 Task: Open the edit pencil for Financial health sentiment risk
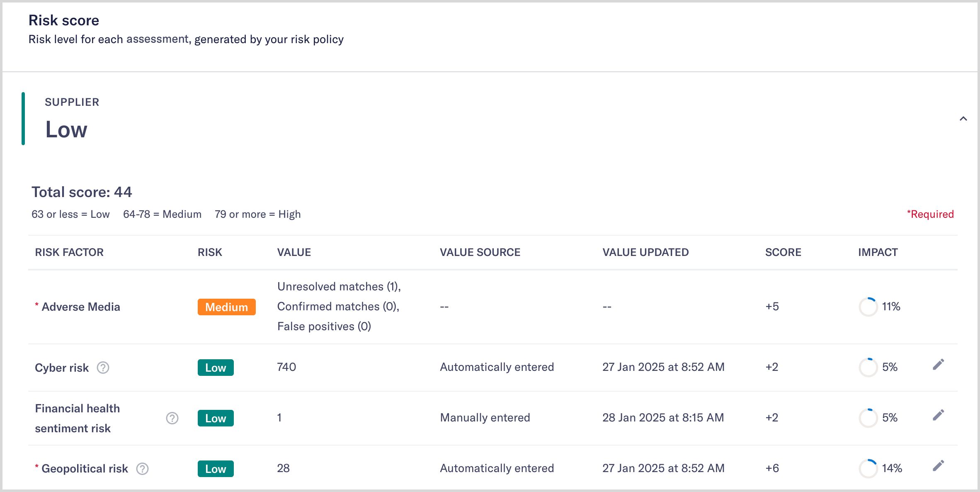click(x=938, y=414)
